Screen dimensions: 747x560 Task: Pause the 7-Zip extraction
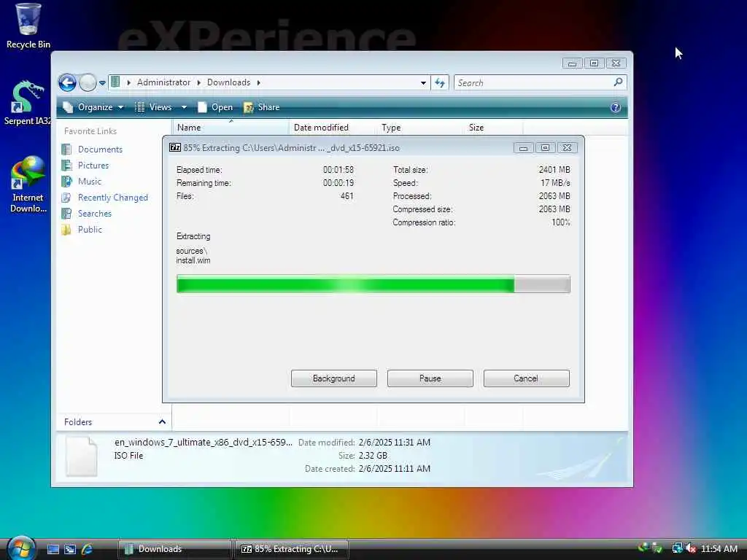coord(430,378)
